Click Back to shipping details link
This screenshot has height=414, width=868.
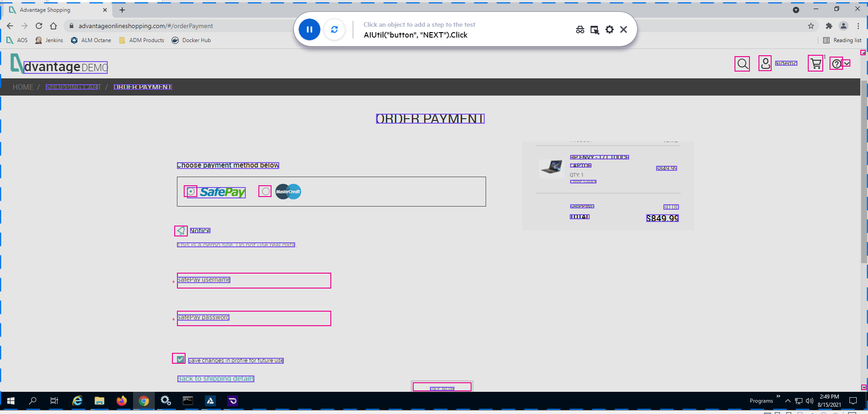(x=215, y=379)
